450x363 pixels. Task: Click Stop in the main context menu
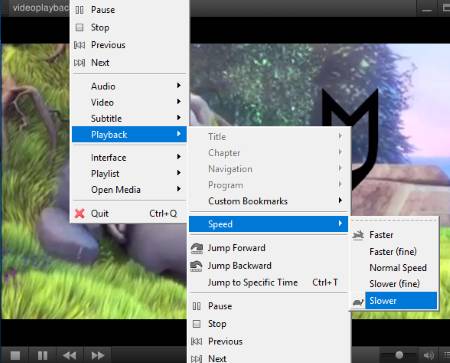[129, 27]
